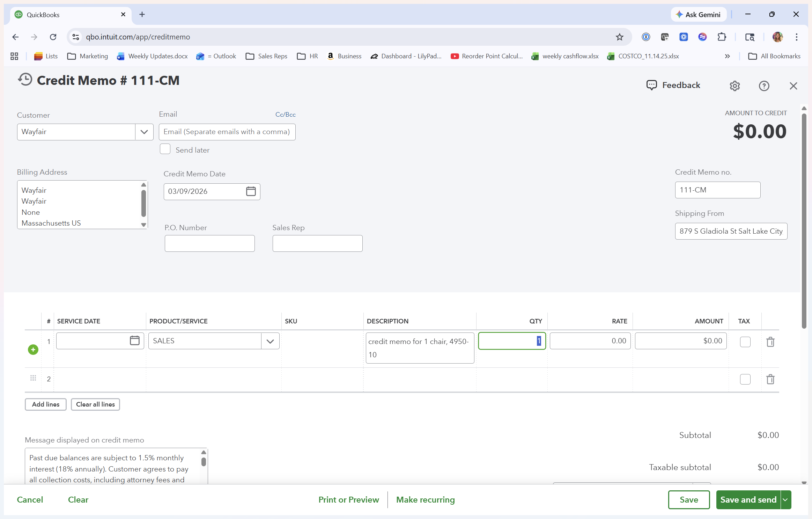The image size is (812, 519).
Task: Check the tax box on line 2
Action: tap(745, 379)
